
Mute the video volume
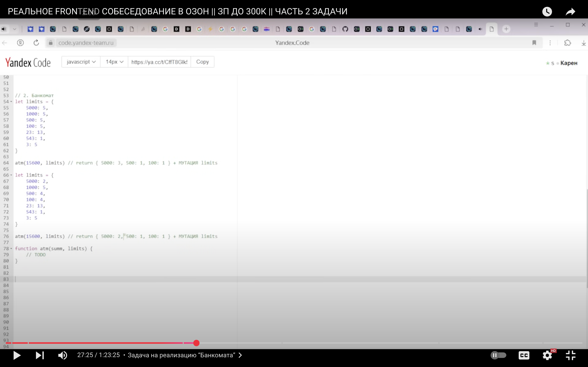pos(62,355)
